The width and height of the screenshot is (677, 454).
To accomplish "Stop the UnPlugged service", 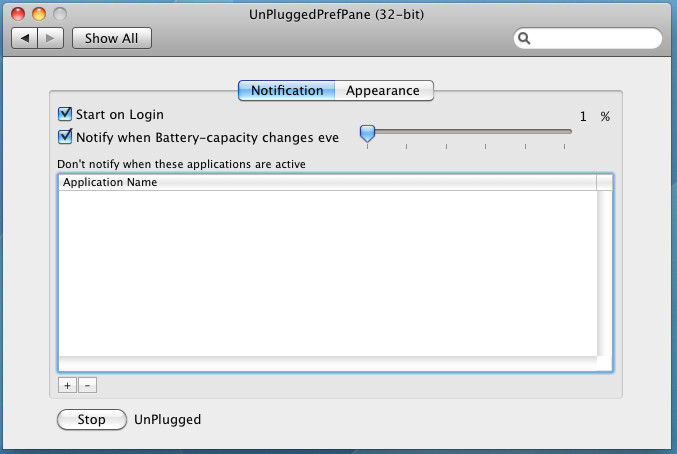I will 92,419.
